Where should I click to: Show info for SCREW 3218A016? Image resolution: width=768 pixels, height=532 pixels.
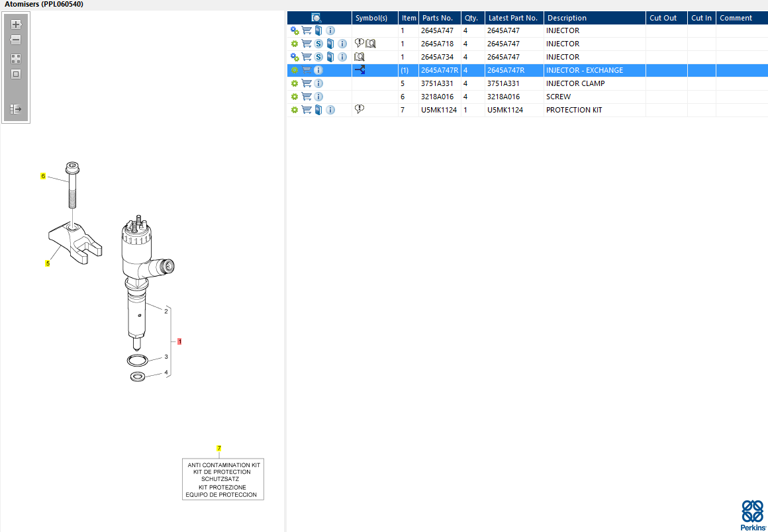(x=318, y=97)
